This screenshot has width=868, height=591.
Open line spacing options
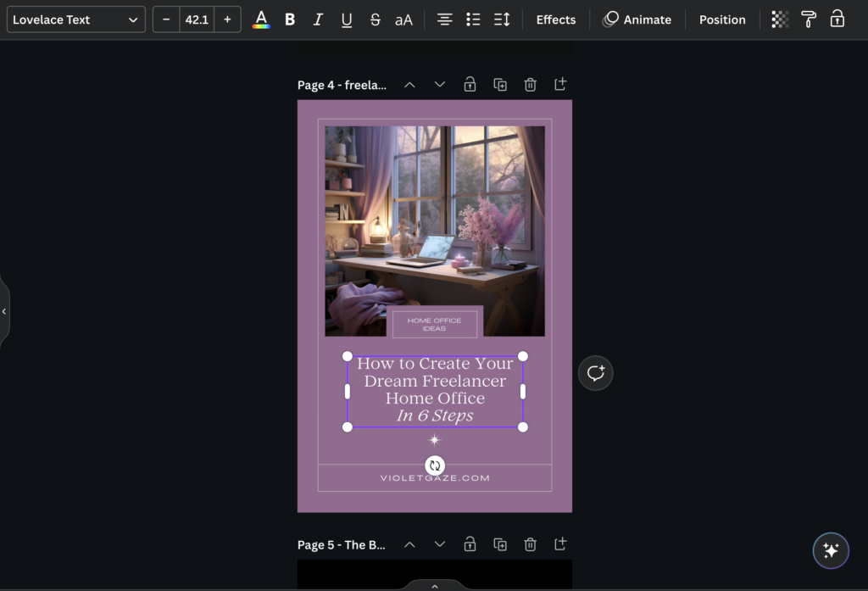(x=502, y=20)
